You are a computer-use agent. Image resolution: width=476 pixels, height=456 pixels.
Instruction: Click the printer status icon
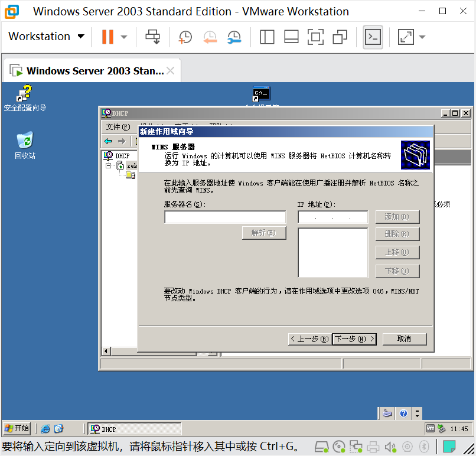pyautogui.click(x=373, y=447)
